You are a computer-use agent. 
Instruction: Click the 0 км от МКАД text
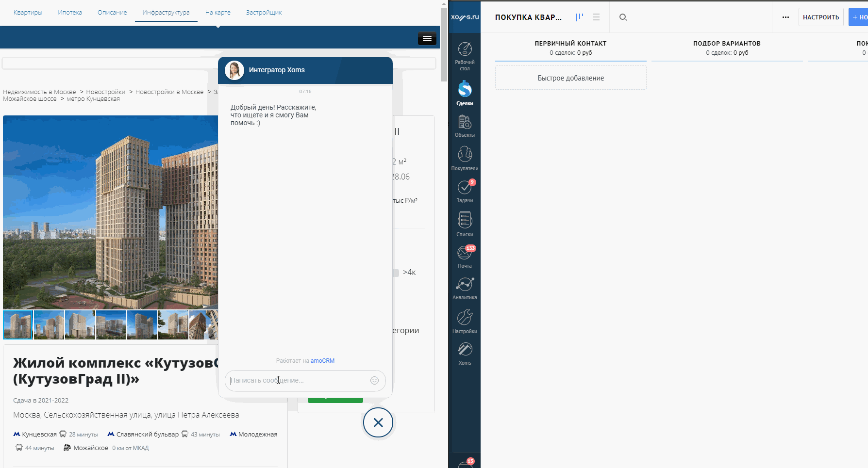131,448
